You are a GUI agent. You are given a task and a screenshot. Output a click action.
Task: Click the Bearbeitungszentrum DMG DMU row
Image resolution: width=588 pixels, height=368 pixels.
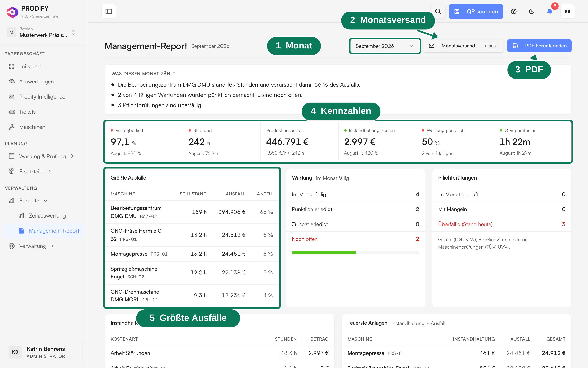(x=192, y=212)
